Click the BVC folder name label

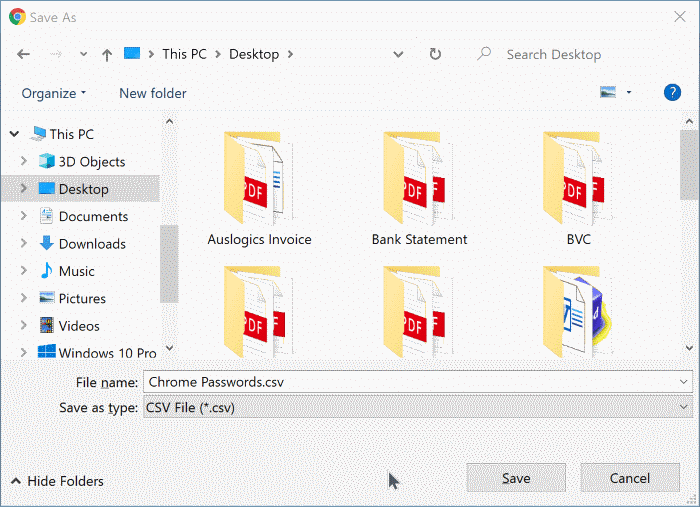click(x=579, y=240)
